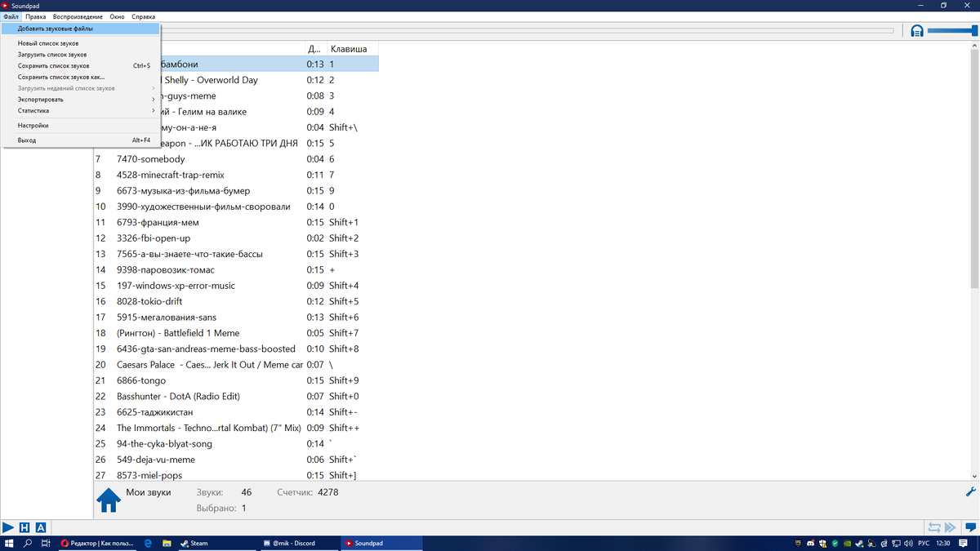Choose 'Новый список звуков' from the menu
980x551 pixels.
(x=81, y=43)
